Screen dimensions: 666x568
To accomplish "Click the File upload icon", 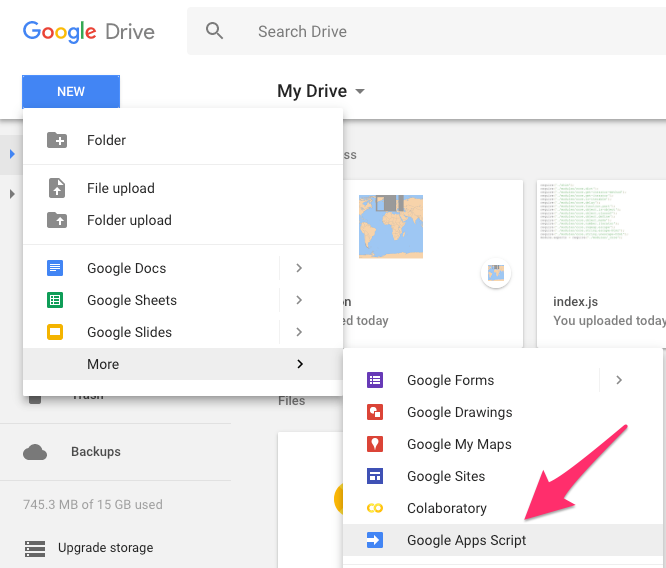I will coord(57,188).
